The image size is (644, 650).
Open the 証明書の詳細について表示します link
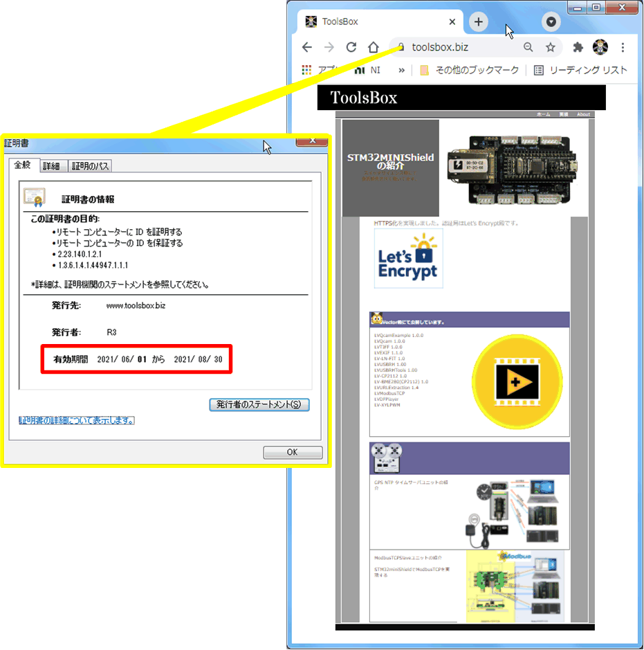(77, 420)
